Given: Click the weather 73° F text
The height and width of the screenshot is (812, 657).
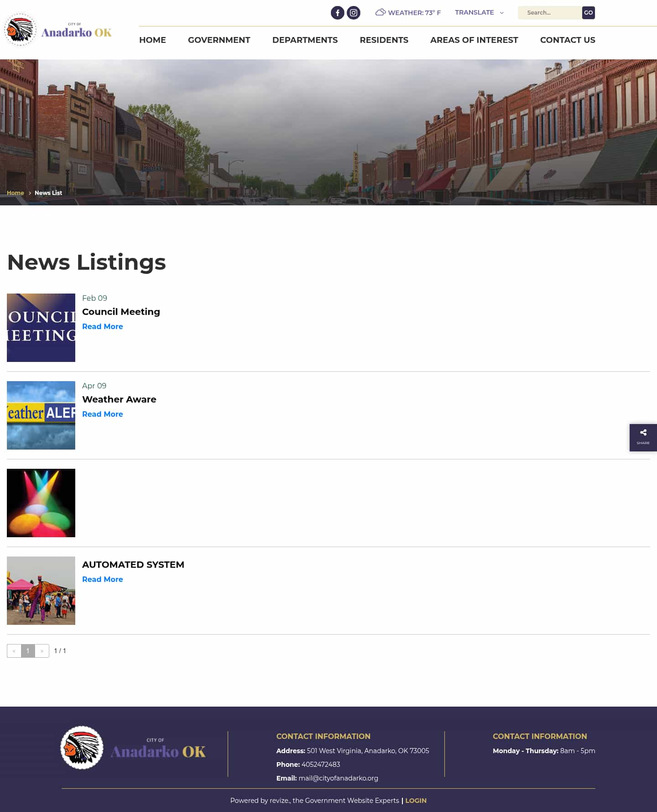Looking at the screenshot, I should [414, 13].
